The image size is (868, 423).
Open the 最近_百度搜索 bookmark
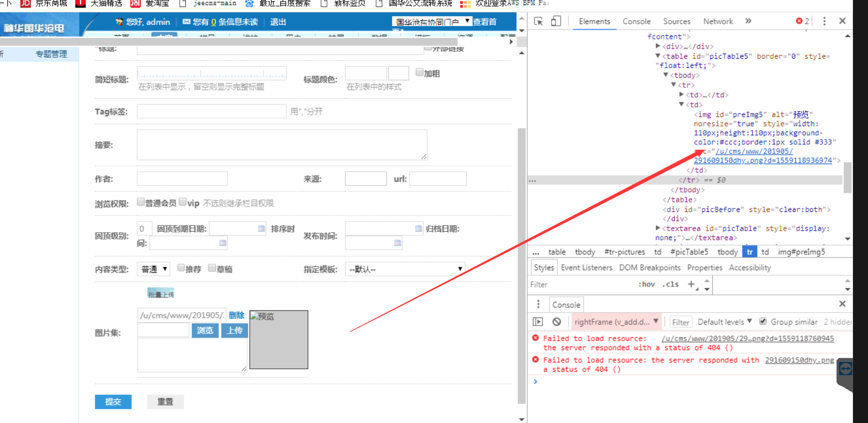click(x=284, y=4)
